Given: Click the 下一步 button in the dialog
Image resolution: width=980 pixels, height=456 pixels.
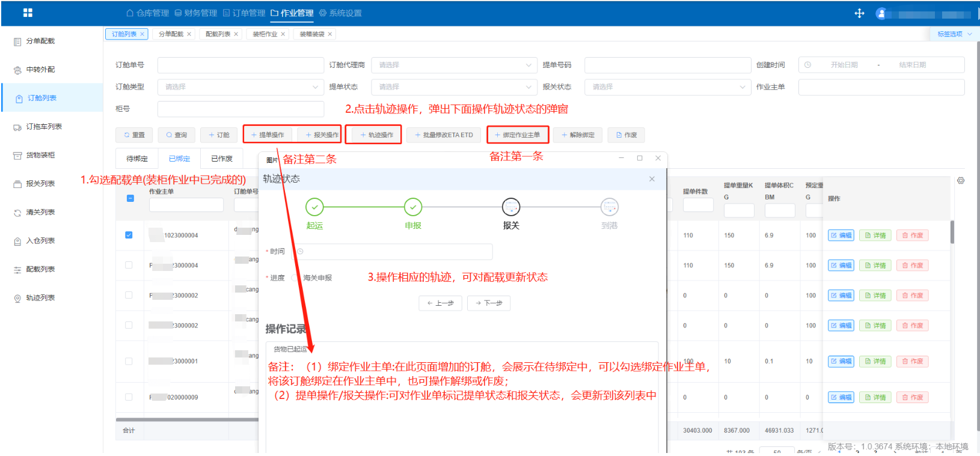Looking at the screenshot, I should click(x=489, y=303).
